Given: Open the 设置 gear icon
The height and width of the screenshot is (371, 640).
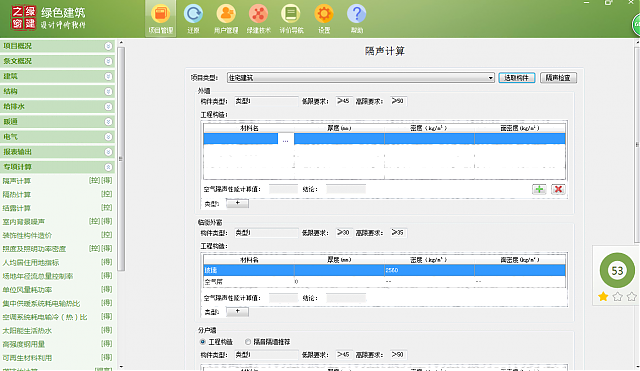Looking at the screenshot, I should (324, 19).
